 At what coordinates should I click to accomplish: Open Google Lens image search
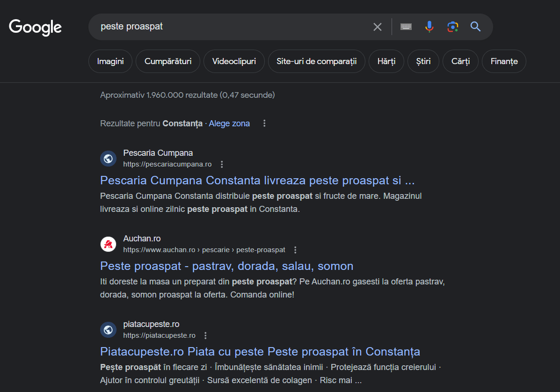452,27
